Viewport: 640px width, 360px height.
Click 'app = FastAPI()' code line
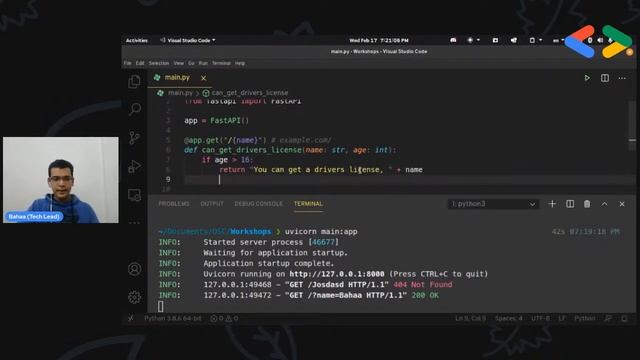(x=216, y=121)
